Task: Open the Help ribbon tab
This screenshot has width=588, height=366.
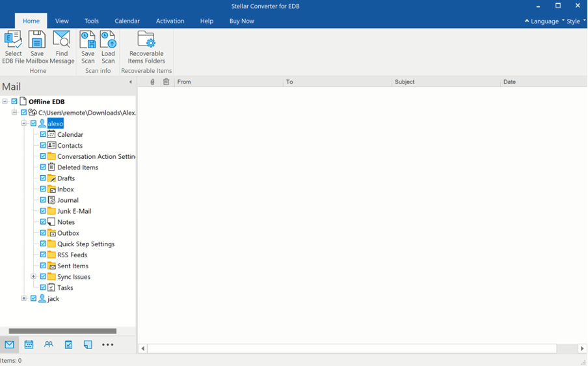Action: (x=207, y=21)
